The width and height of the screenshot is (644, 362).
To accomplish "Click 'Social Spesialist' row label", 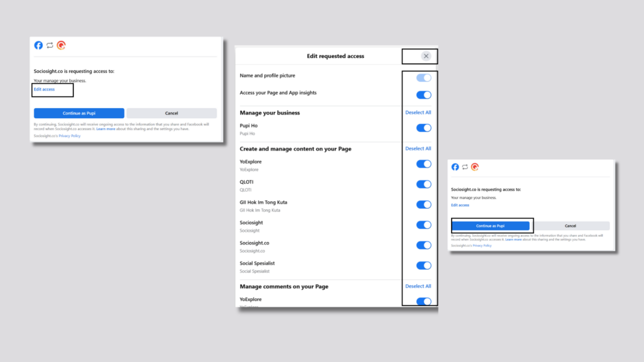I will [x=257, y=263].
